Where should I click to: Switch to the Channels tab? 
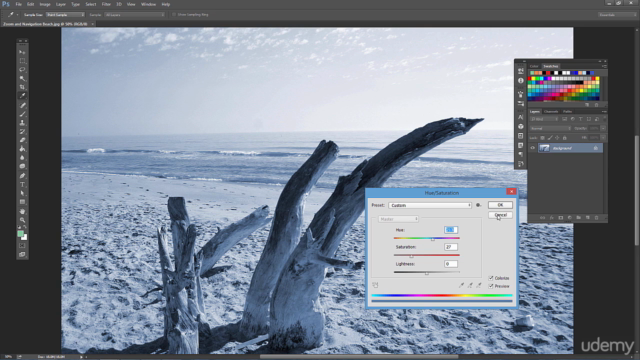coord(551,111)
